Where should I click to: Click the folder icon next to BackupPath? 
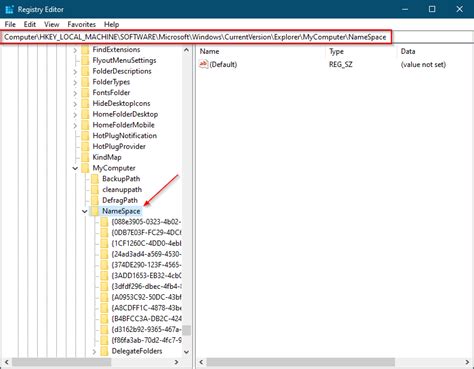[x=95, y=179]
